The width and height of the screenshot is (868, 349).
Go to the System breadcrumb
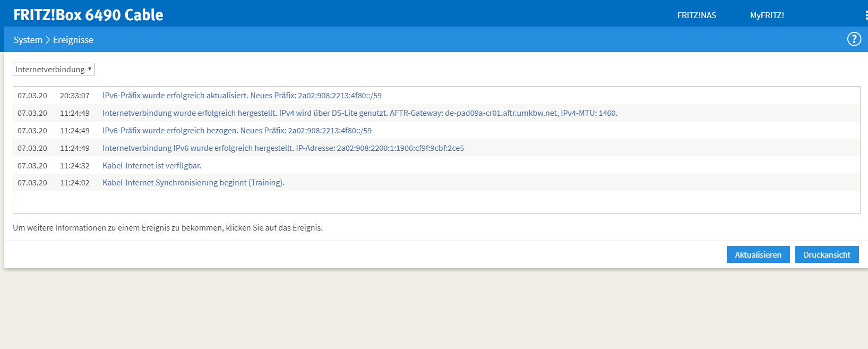click(x=28, y=40)
